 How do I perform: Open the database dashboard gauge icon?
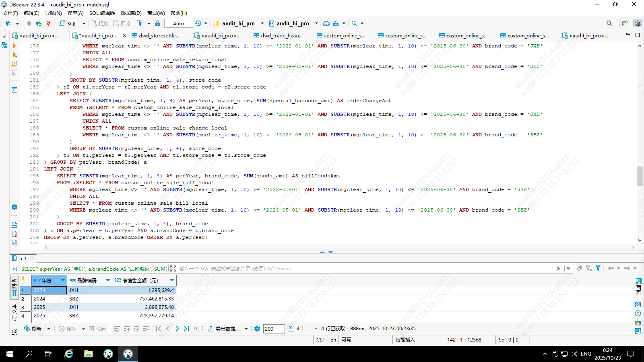(x=326, y=23)
